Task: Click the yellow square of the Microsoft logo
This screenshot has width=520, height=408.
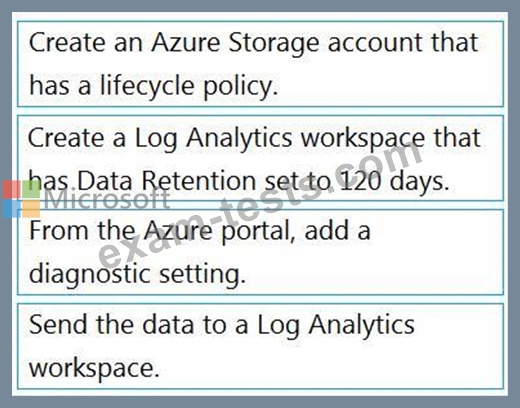Action: click(31, 209)
